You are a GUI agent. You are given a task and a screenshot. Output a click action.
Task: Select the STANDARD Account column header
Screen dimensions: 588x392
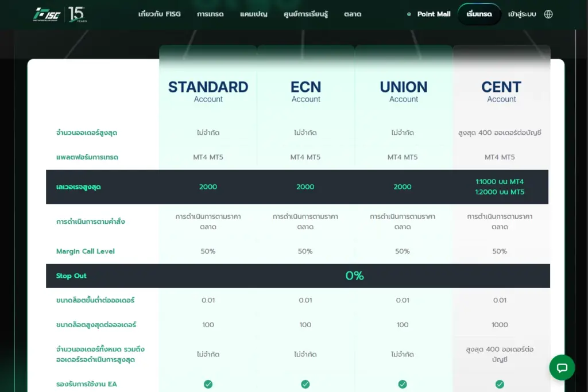(208, 91)
